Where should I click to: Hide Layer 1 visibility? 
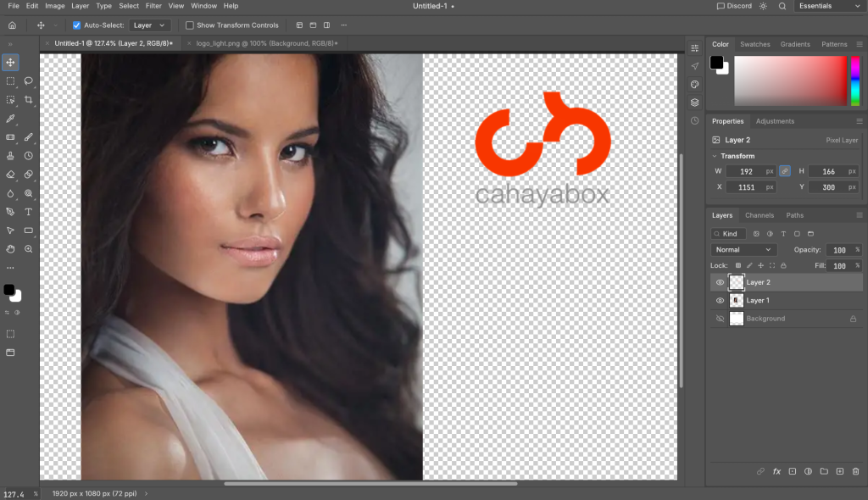tap(720, 301)
